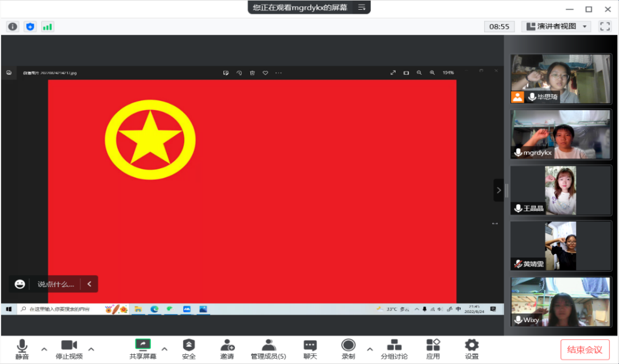Image resolution: width=619 pixels, height=364 pixels.
Task: Check the green network signal icon
Action: click(47, 26)
